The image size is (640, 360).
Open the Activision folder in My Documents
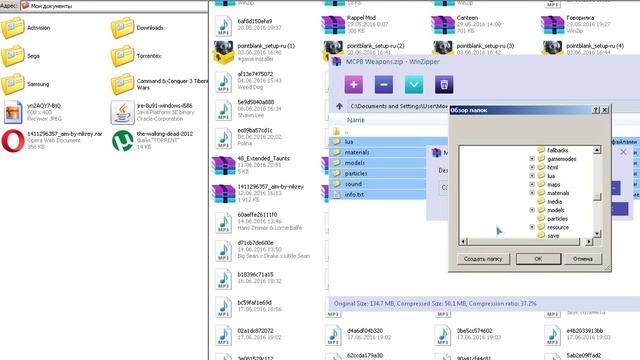click(x=25, y=28)
